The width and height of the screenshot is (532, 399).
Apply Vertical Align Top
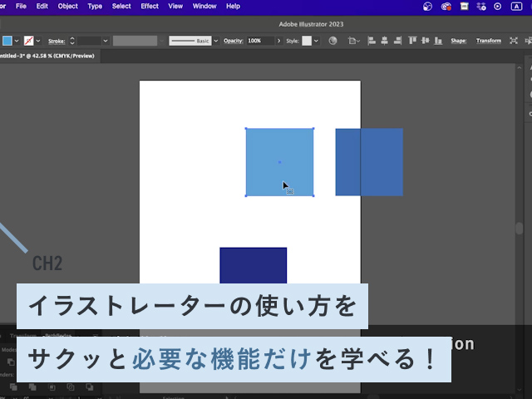[x=412, y=41]
